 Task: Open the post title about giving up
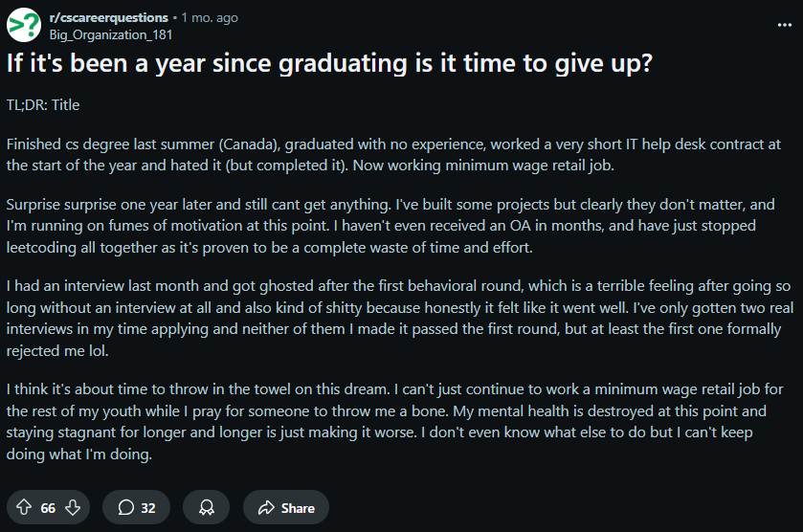(x=329, y=63)
